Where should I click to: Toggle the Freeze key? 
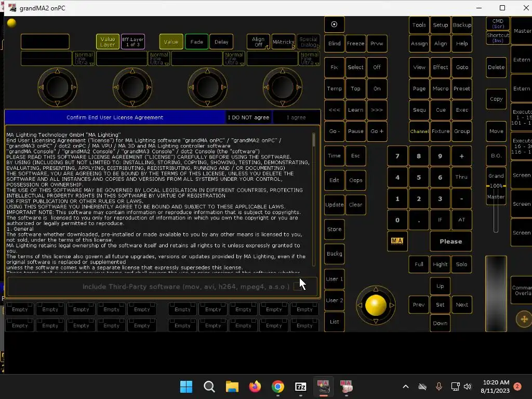point(355,44)
